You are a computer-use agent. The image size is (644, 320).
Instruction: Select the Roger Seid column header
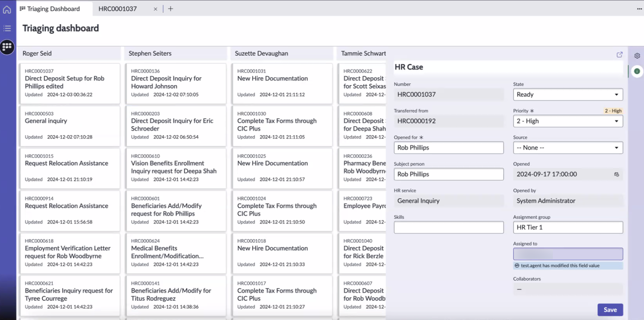70,53
